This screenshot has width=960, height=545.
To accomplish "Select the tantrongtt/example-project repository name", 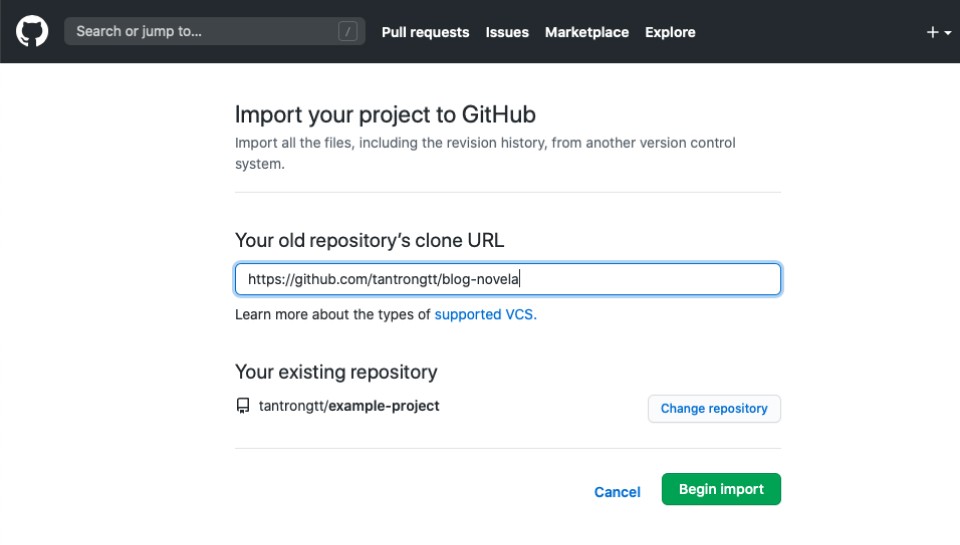I will point(349,406).
